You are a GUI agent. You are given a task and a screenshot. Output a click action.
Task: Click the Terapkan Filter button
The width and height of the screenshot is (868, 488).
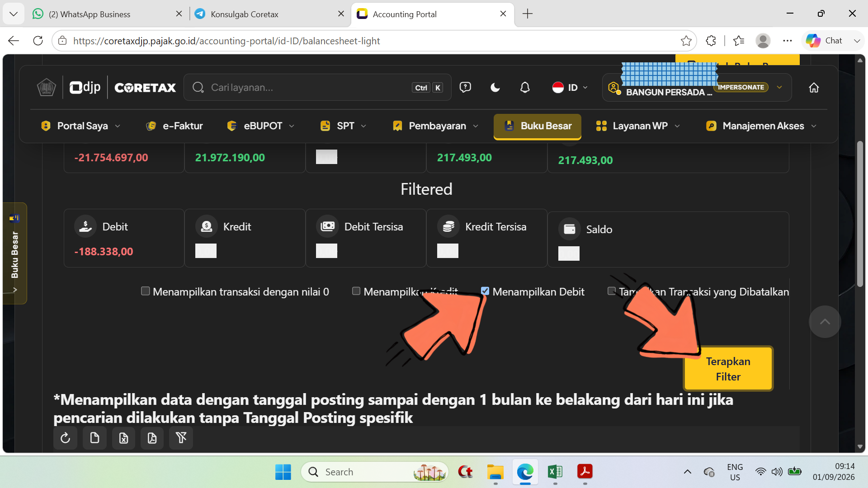tap(728, 369)
